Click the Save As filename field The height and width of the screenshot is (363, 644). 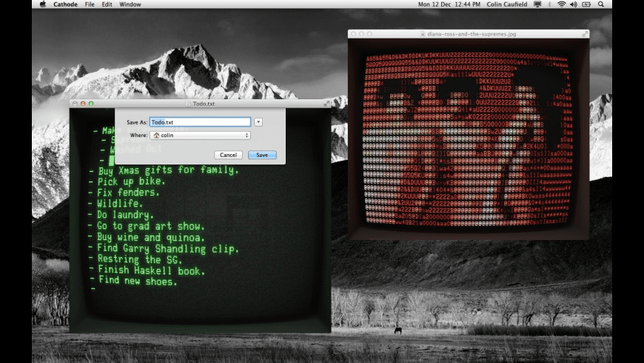pyautogui.click(x=200, y=122)
